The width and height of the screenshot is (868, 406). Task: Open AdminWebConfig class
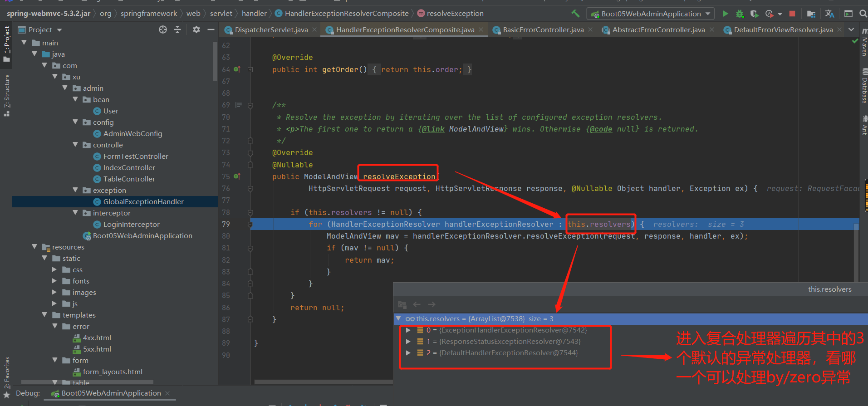[133, 133]
